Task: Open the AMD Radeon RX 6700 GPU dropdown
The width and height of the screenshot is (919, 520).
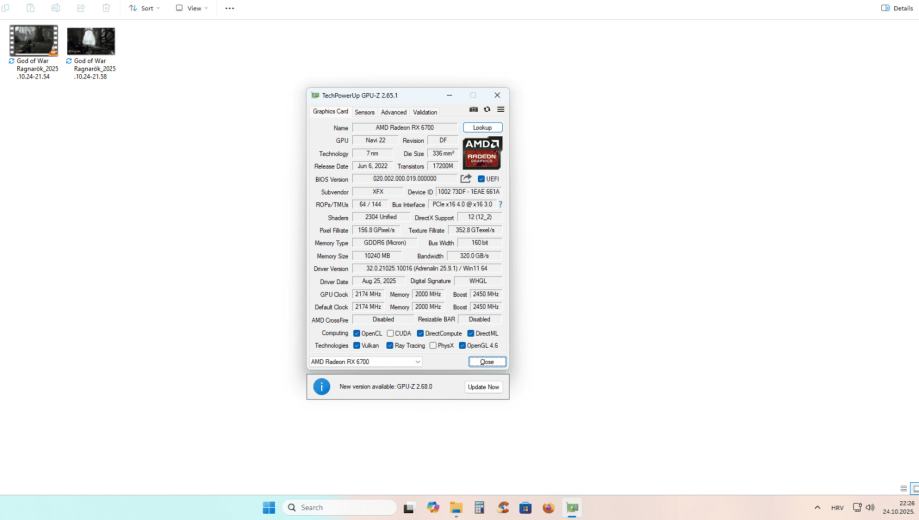Action: click(x=365, y=362)
